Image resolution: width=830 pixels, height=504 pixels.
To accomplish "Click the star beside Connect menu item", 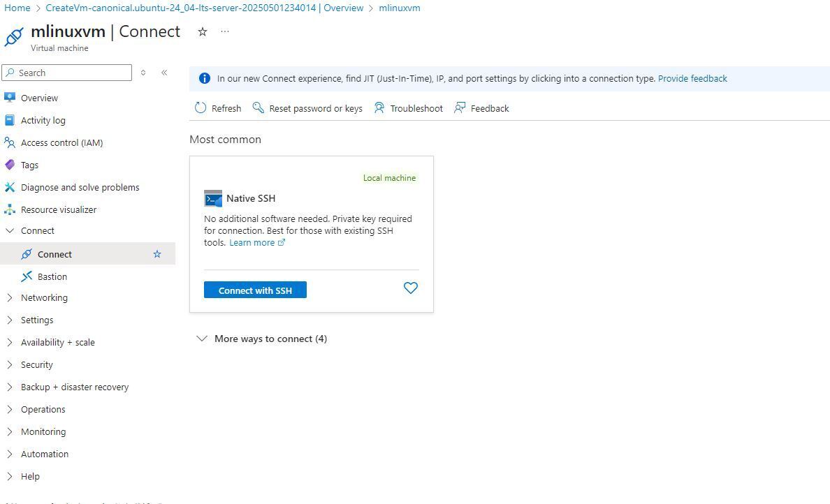I will pyautogui.click(x=157, y=254).
